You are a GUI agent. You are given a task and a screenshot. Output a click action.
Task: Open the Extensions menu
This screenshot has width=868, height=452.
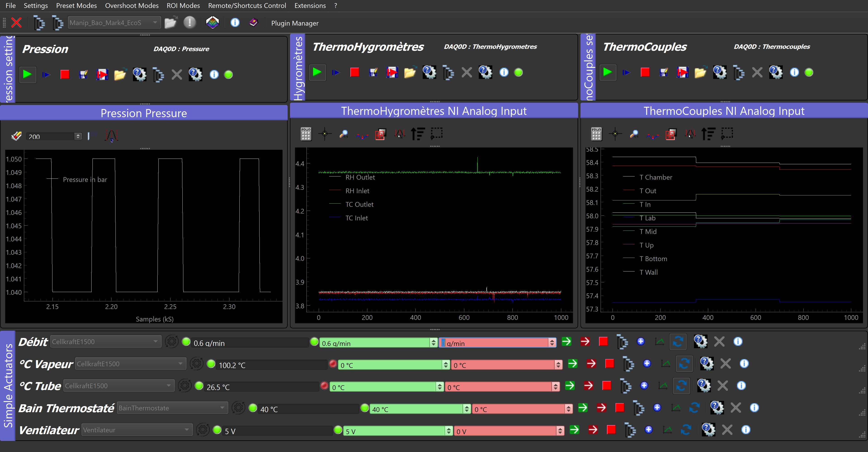tap(310, 5)
